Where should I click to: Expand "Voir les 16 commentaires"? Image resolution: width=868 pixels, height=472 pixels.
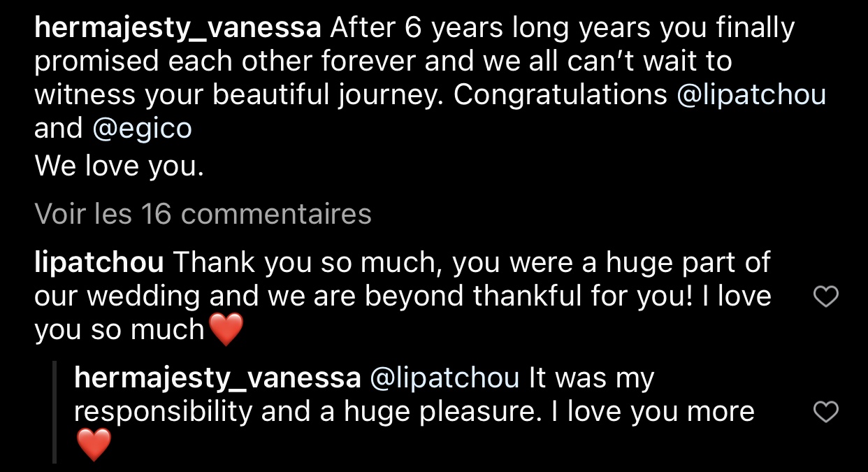[203, 214]
